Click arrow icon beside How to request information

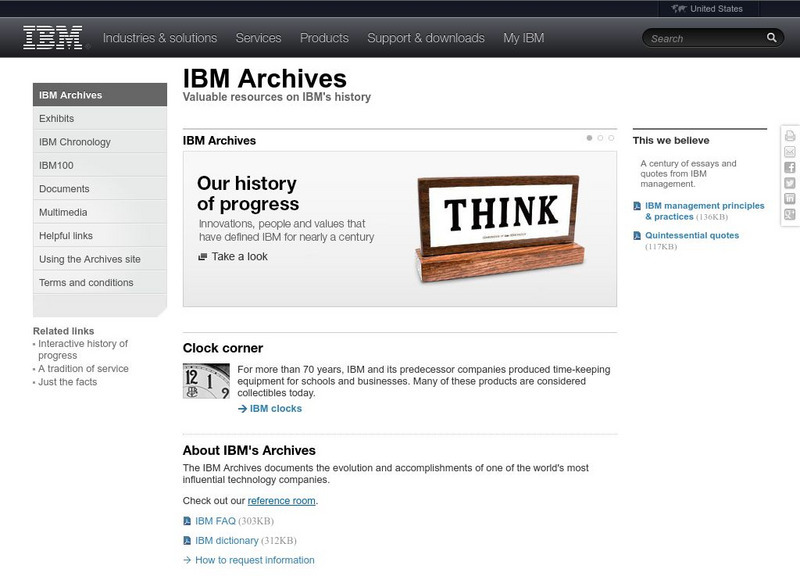[x=187, y=560]
